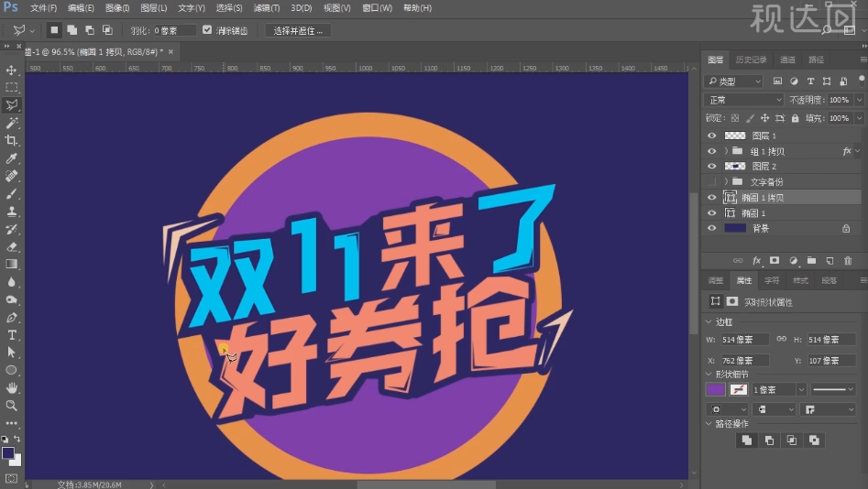
Task: Expand the 文字备份 group
Action: click(726, 181)
